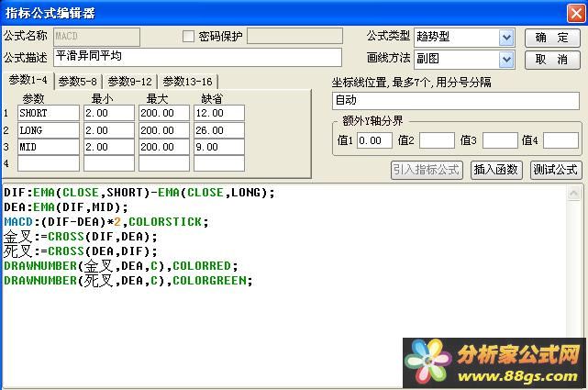Click the disabled 引入指标公式 button
The width and height of the screenshot is (588, 390).
427,171
